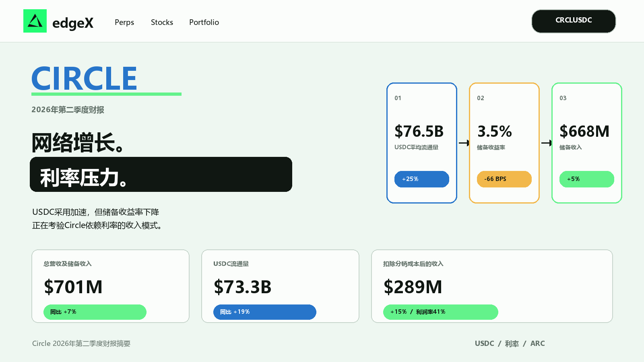Click the 储备收益率 label
Viewport: 644px width, 362px height.
tap(491, 147)
